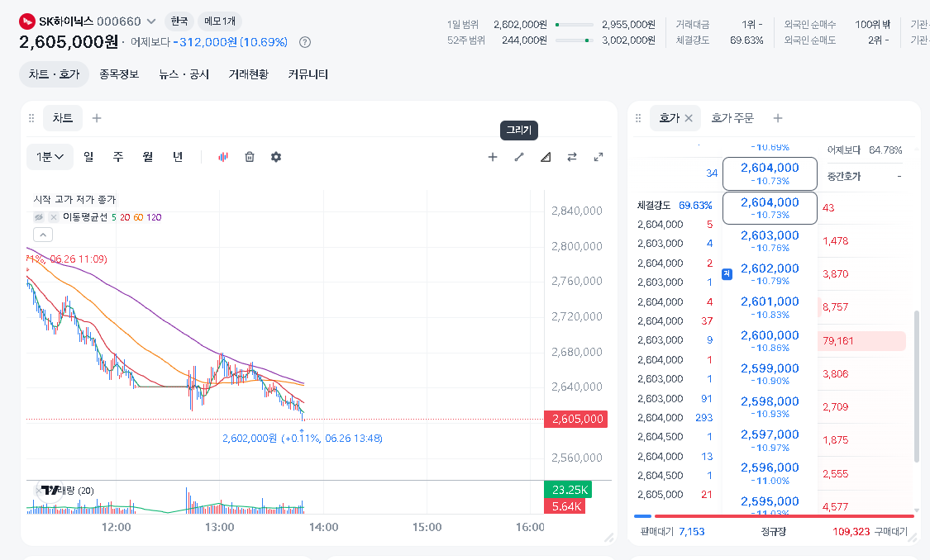930x560 pixels.
Task: Expand the SK하이닉스 stock selector chevron
Action: [x=151, y=21]
